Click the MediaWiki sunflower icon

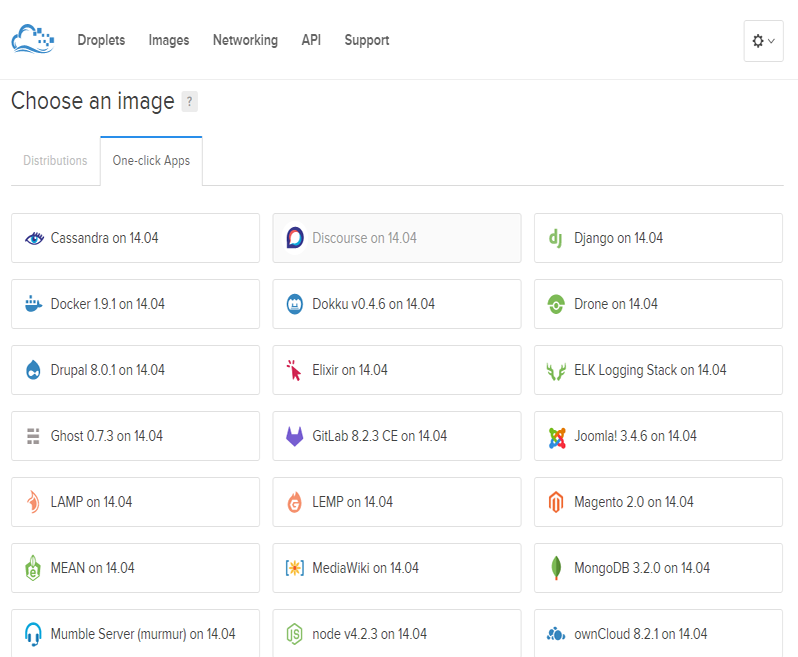point(295,568)
